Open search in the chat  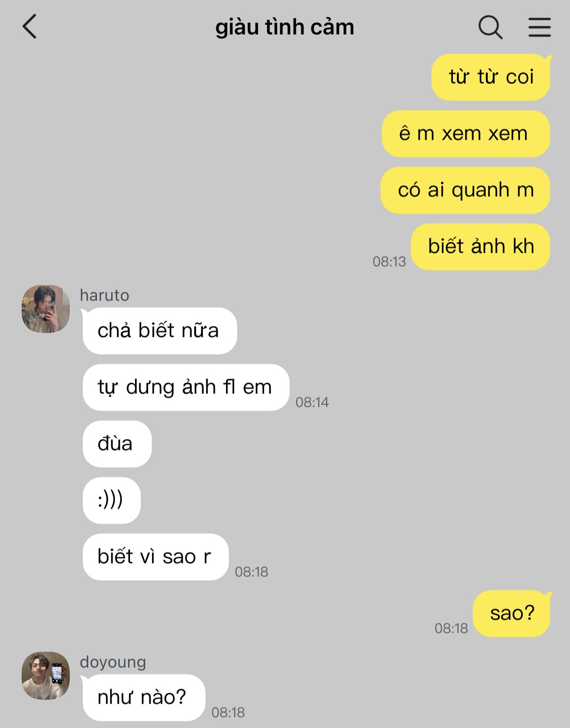click(x=490, y=27)
